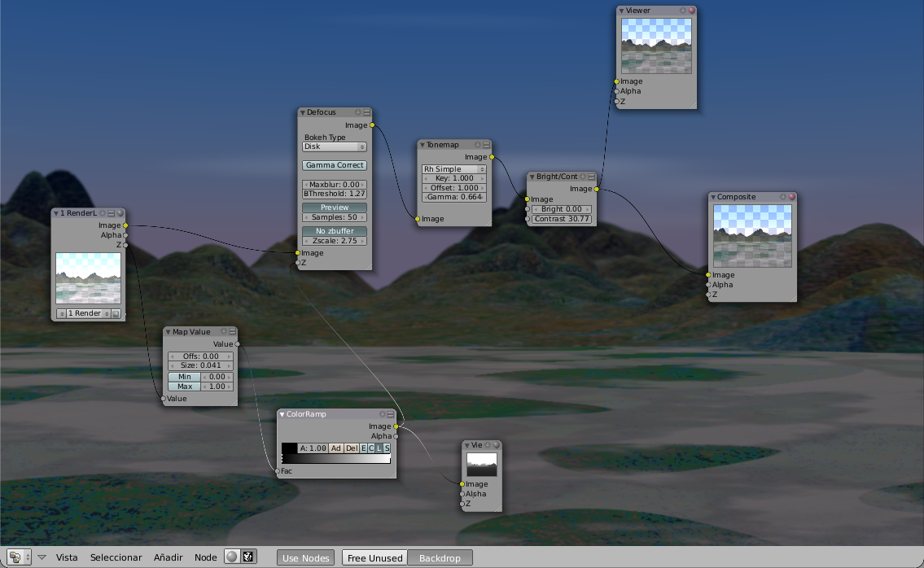The image size is (924, 568).
Task: Click the BThreshold: 1.27 field
Action: point(334,193)
